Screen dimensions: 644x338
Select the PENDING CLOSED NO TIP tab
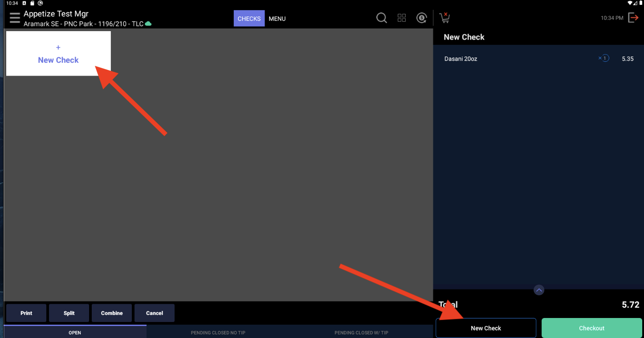click(x=218, y=332)
